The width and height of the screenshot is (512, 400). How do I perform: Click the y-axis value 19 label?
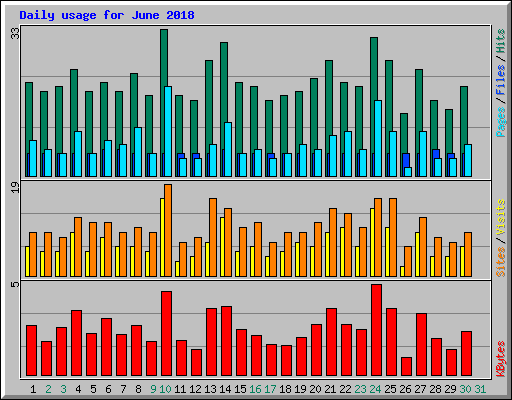click(x=15, y=187)
